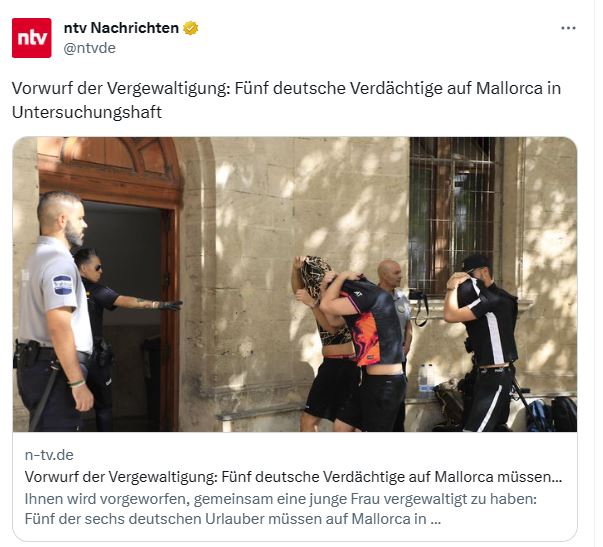Image resolution: width=603 pixels, height=547 pixels.
Task: Click the backpacks on the ground
Action: 550,415
